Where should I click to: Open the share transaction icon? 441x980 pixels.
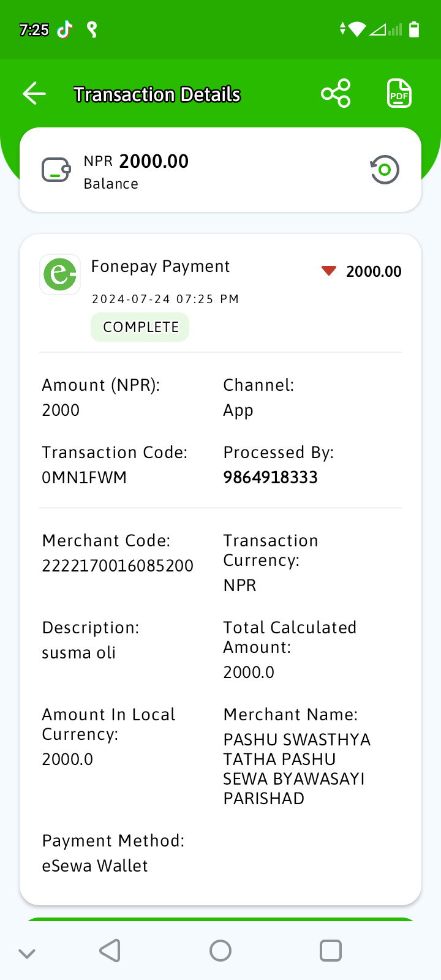point(336,93)
